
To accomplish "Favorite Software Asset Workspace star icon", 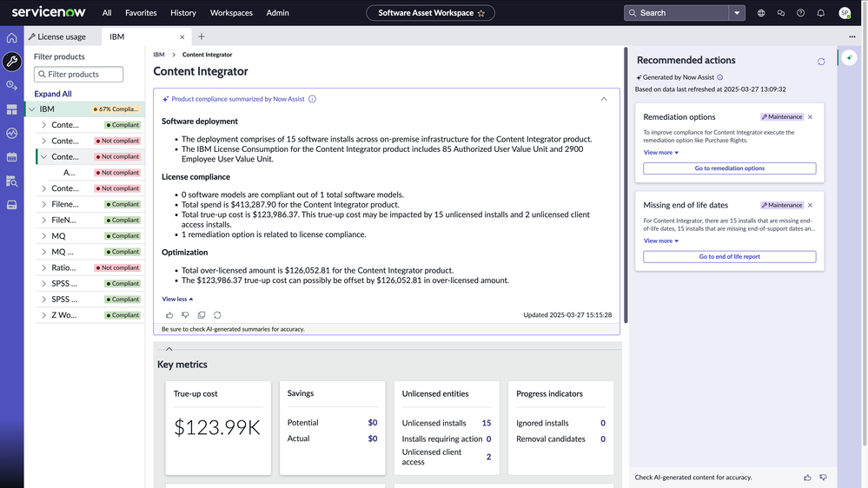I will (481, 13).
